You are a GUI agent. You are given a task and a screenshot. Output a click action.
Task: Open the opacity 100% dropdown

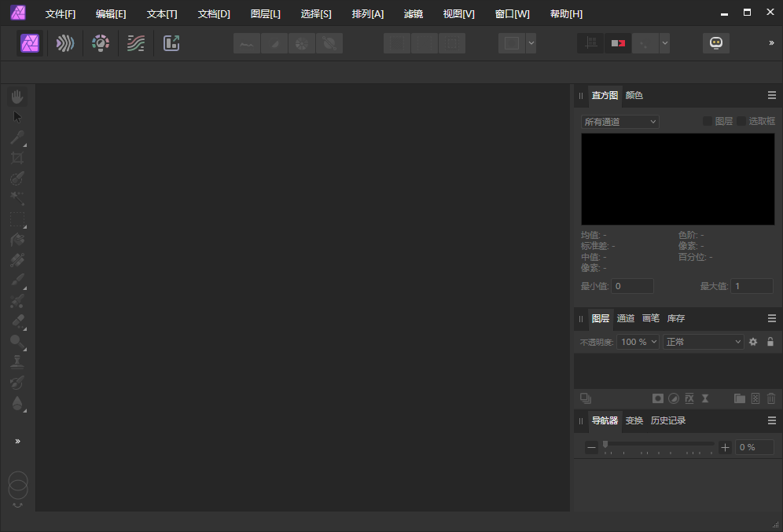pos(638,341)
